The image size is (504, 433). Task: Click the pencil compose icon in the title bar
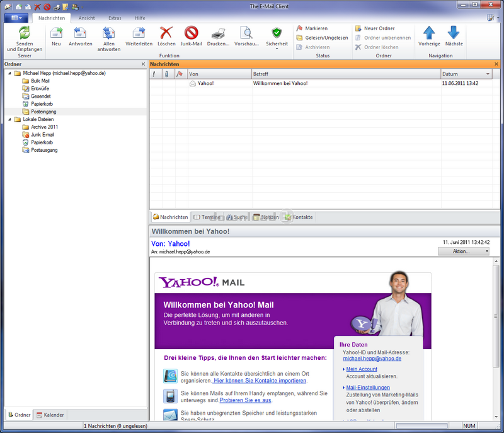[x=8, y=6]
